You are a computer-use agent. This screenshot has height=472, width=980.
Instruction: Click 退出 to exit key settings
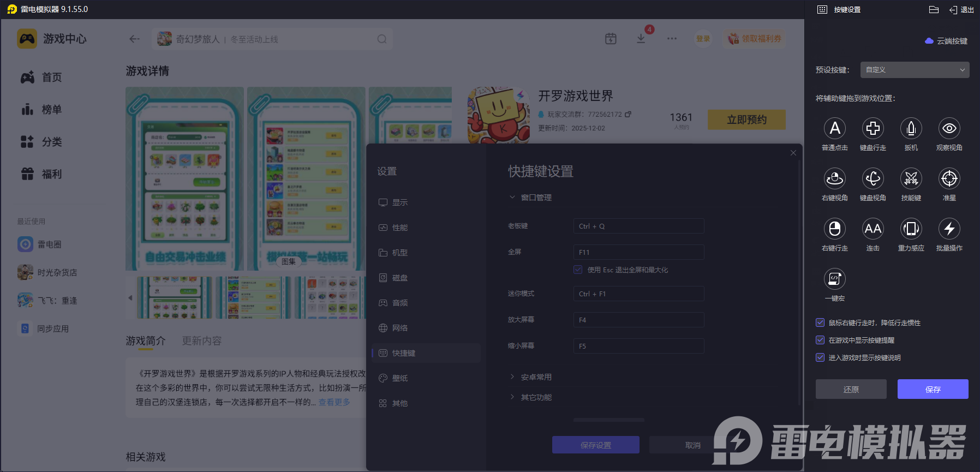click(962, 9)
